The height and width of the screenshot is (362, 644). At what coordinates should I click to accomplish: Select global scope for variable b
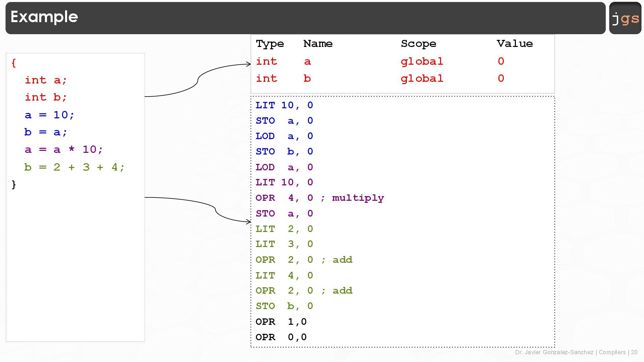422,78
